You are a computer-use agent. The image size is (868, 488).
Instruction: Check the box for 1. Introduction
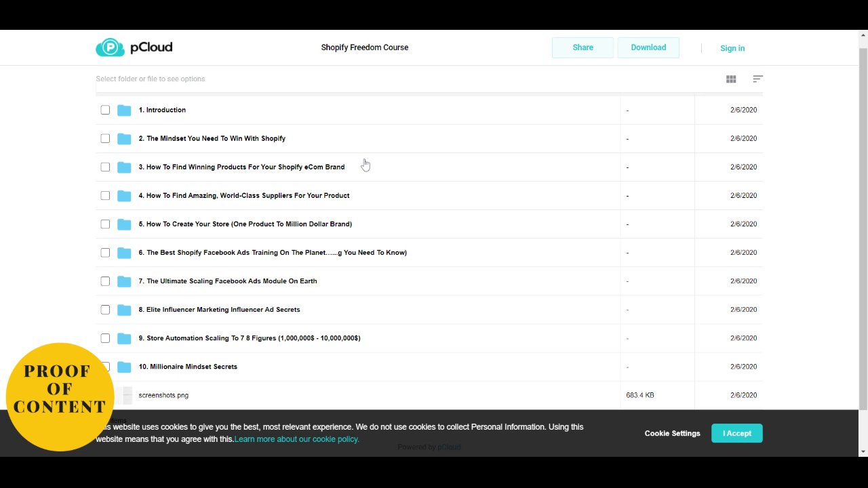coord(105,110)
